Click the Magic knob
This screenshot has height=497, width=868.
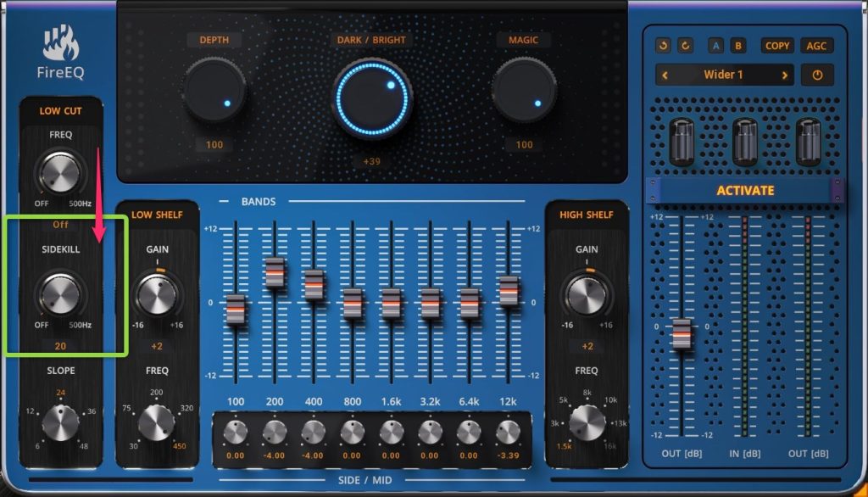[524, 89]
